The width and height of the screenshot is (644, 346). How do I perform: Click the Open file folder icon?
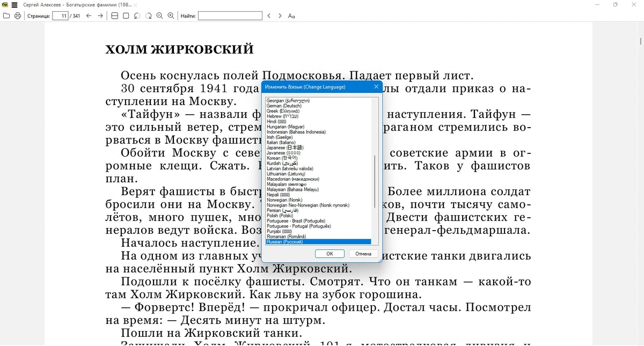pos(6,16)
